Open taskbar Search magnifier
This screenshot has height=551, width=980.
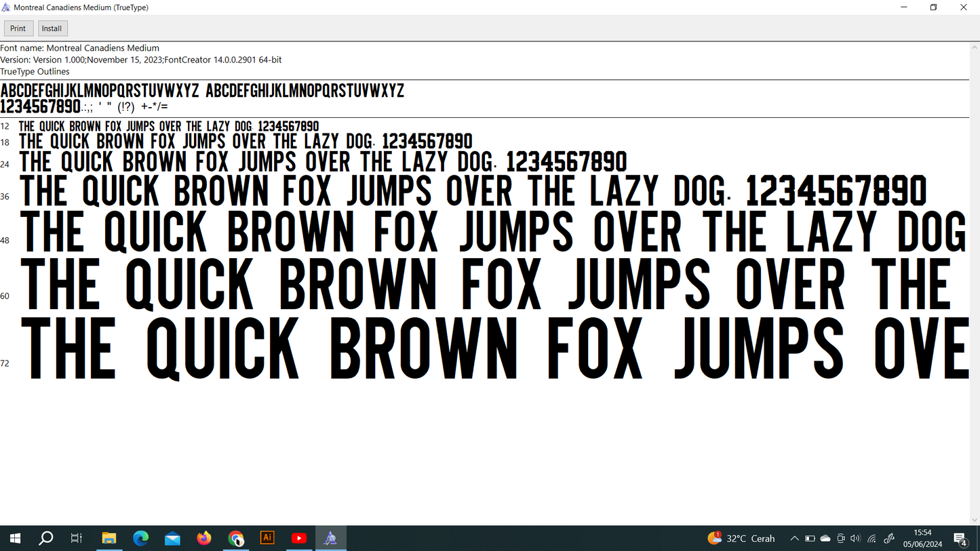46,538
